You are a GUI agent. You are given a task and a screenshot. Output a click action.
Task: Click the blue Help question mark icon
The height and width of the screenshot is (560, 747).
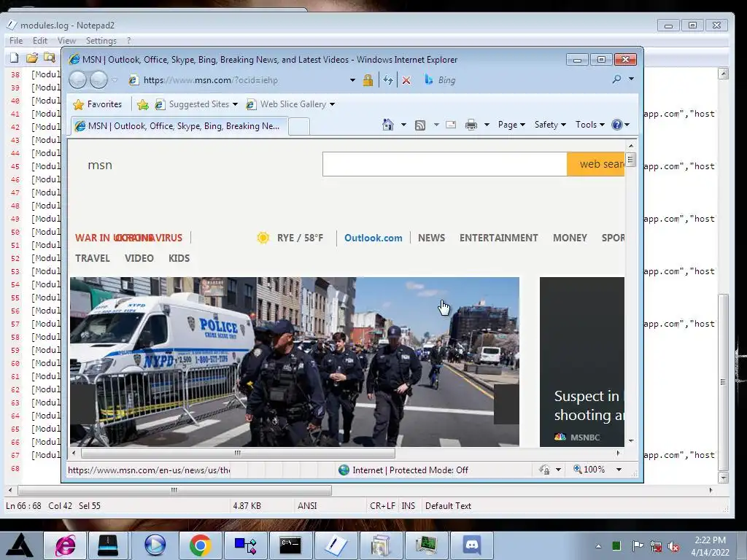point(617,125)
